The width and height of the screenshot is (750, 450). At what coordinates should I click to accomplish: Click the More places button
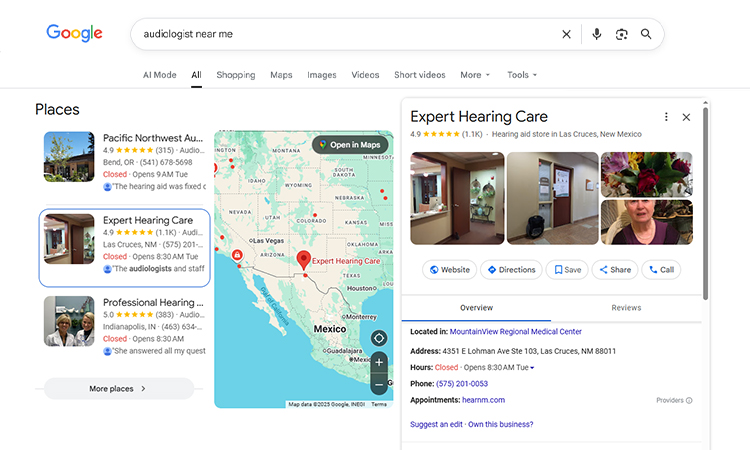click(119, 388)
